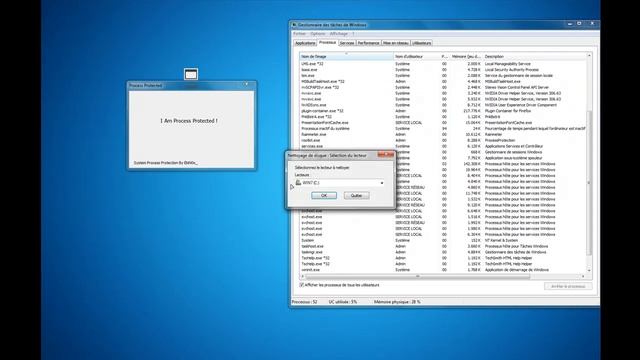Click the SERVICE LOCAL user of PresentationFontCache.exe
Viewport: 640px width, 360px height.
pos(409,122)
